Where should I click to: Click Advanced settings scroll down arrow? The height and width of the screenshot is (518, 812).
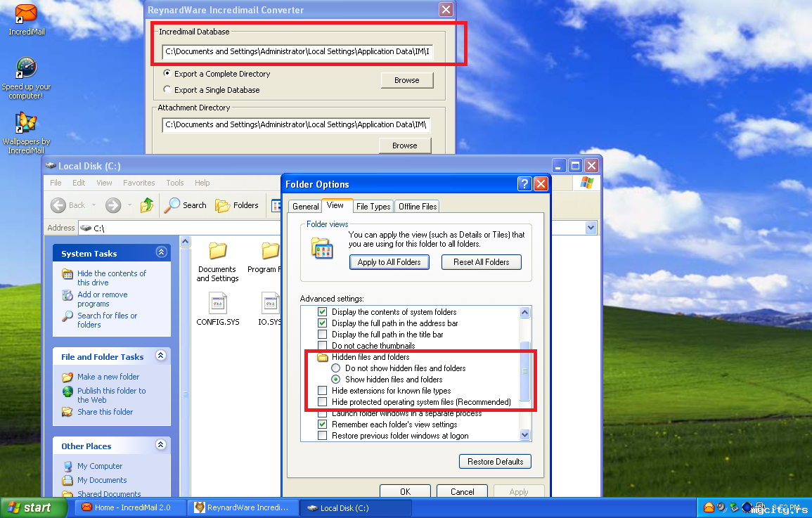coord(524,434)
